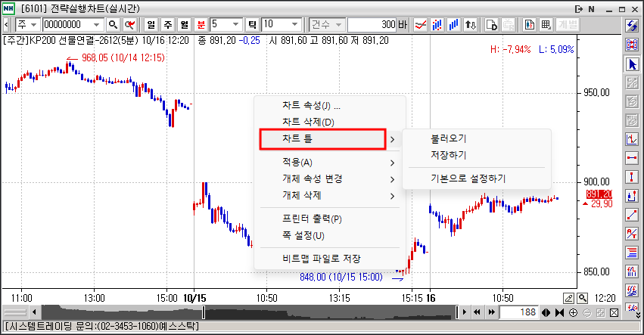Click the blue linked-boxes icon in right toolbar
Screen dimensions: 644x335
[x=632, y=45]
